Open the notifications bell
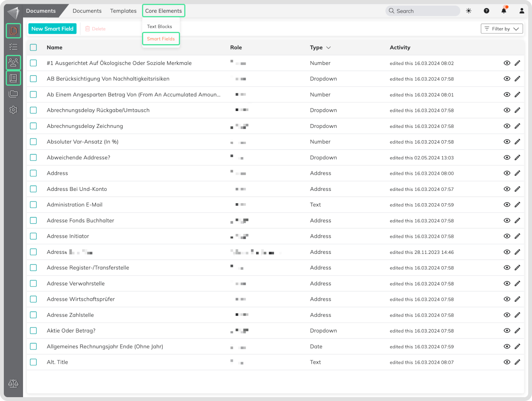The image size is (532, 401). 504,11
